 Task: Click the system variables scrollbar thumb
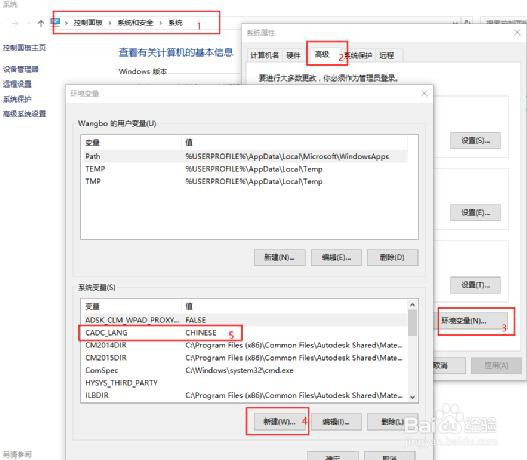point(413,323)
